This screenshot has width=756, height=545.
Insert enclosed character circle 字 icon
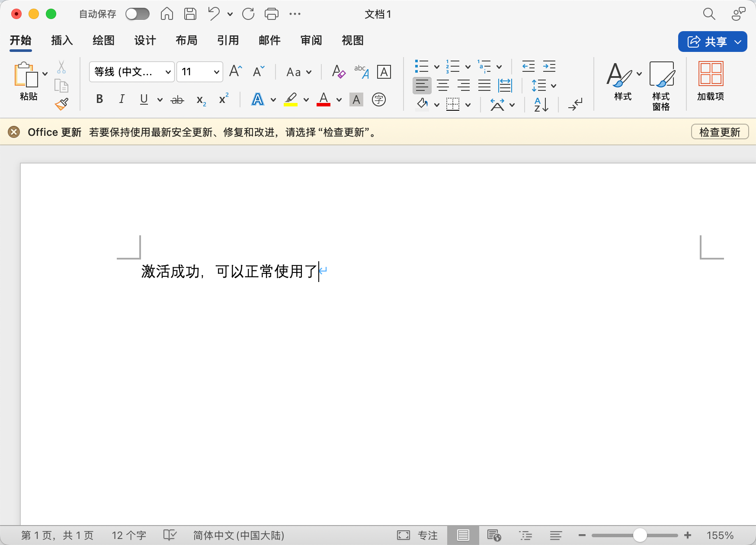click(379, 100)
